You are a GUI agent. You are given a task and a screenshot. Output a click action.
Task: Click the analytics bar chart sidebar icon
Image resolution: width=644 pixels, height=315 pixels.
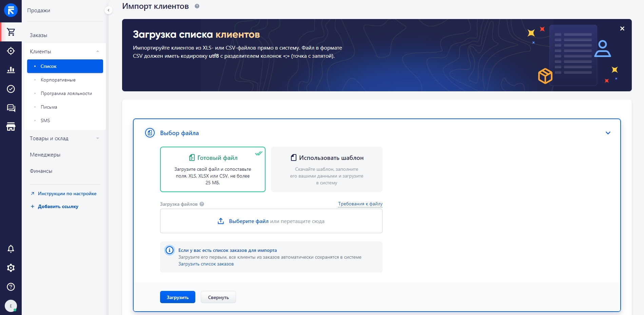11,70
